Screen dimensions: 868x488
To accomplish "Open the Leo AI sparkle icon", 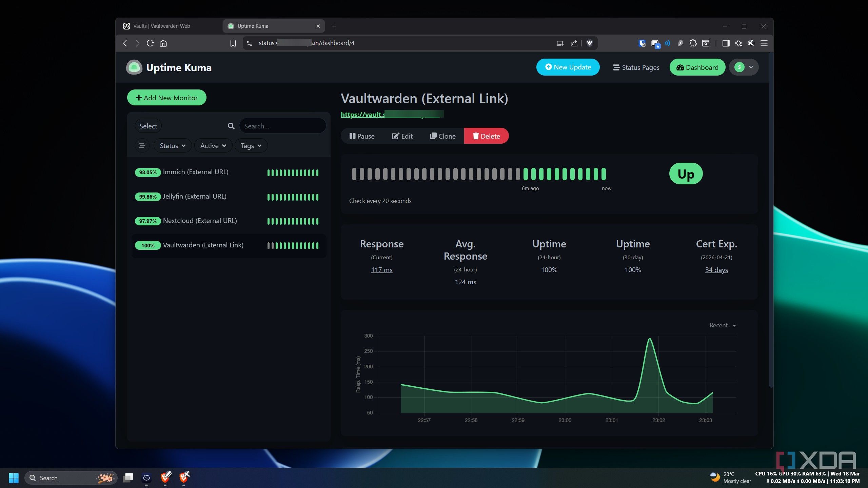I will pyautogui.click(x=738, y=43).
